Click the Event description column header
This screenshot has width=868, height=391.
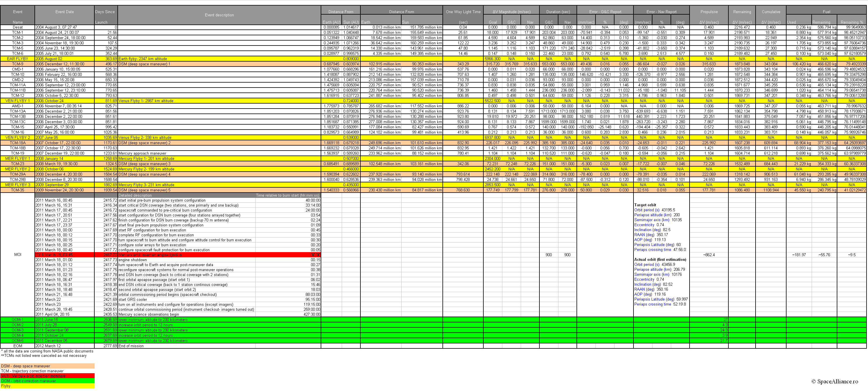[219, 15]
